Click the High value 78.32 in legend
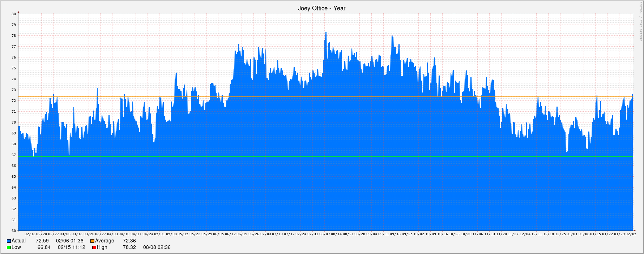644x254 pixels. tap(129, 247)
